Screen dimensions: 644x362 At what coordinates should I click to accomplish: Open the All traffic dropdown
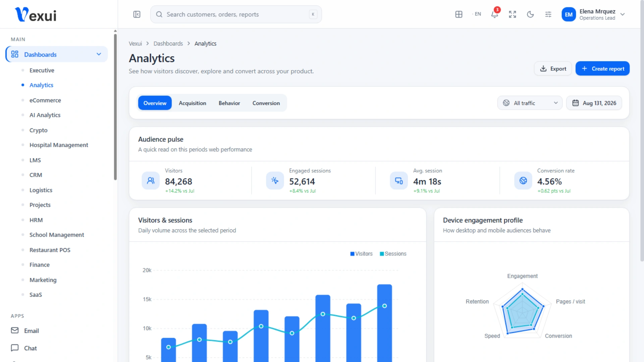[x=530, y=103]
